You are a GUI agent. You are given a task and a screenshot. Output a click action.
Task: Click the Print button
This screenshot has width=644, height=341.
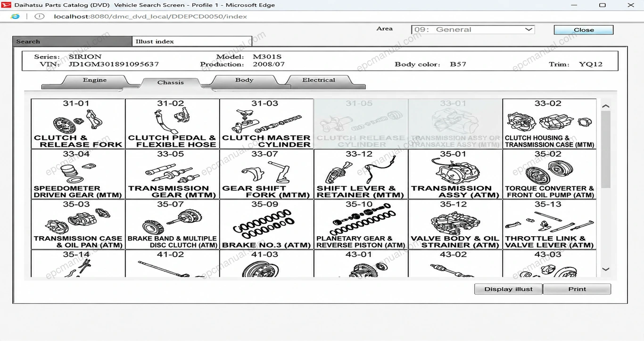(x=577, y=289)
